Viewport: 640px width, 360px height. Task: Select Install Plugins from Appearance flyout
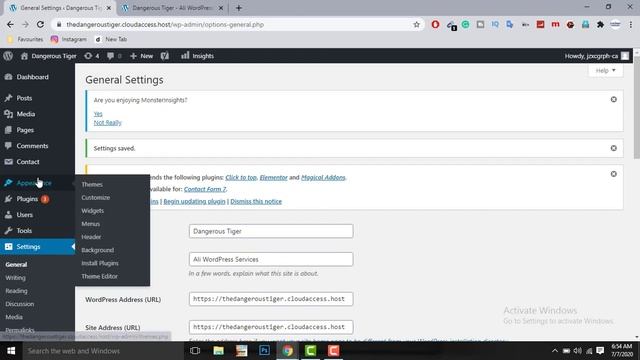point(100,263)
